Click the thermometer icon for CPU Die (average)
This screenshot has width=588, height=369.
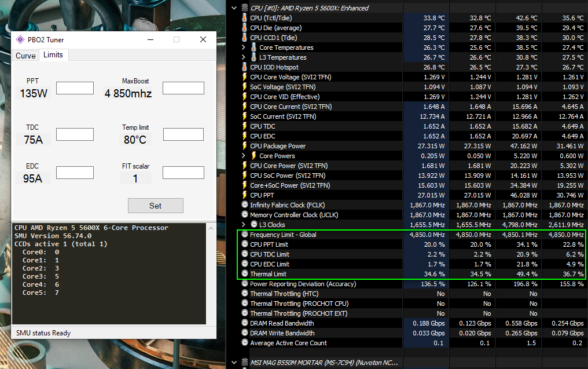(x=244, y=27)
